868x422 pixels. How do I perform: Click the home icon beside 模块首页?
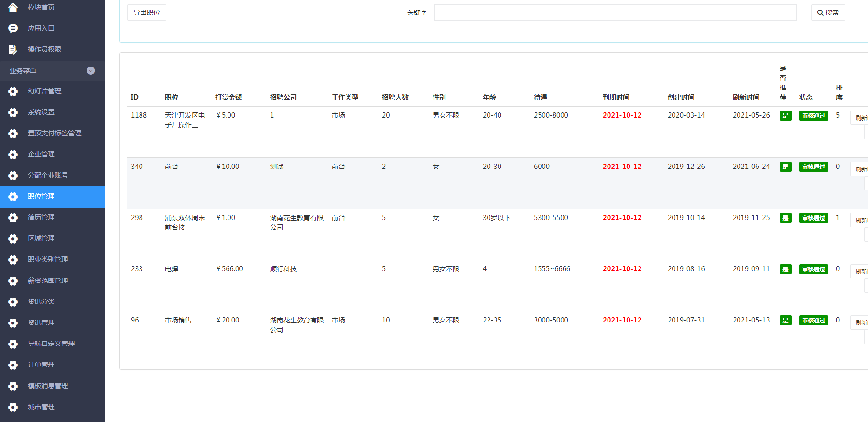coord(13,7)
